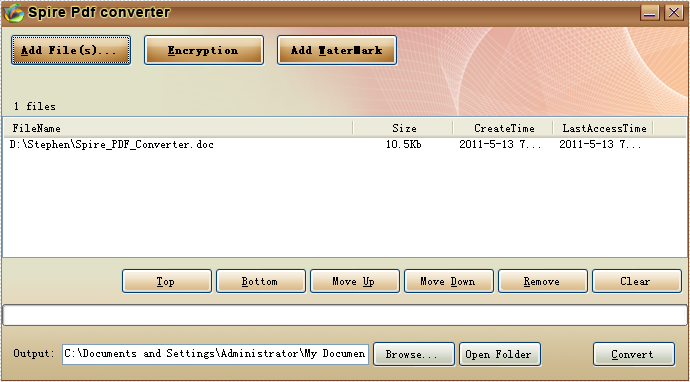Sort by the LastAccessTime column header
690x382 pixels.
point(603,128)
